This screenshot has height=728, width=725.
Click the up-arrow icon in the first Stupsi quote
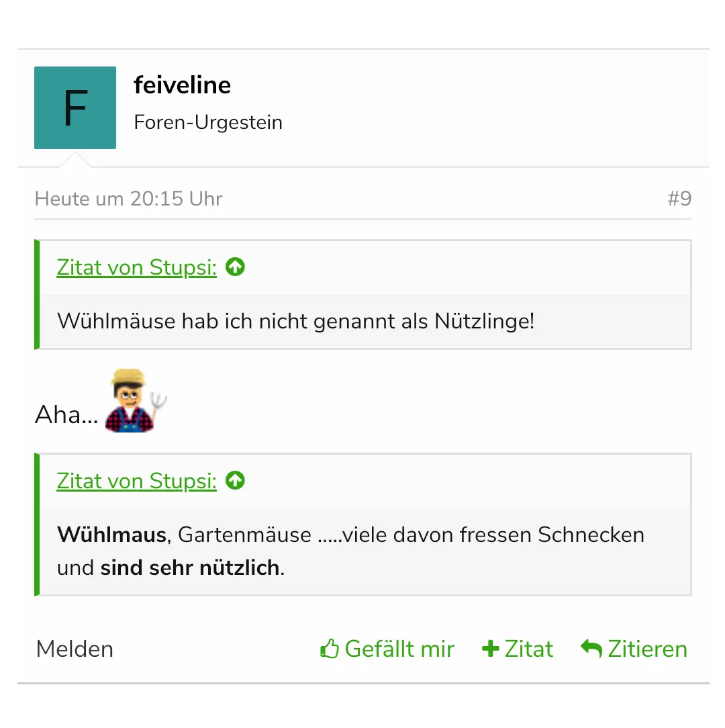(x=235, y=267)
